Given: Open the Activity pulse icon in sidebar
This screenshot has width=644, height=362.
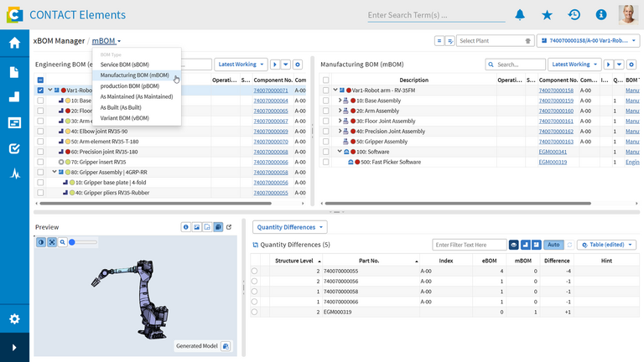Looking at the screenshot, I should [15, 174].
